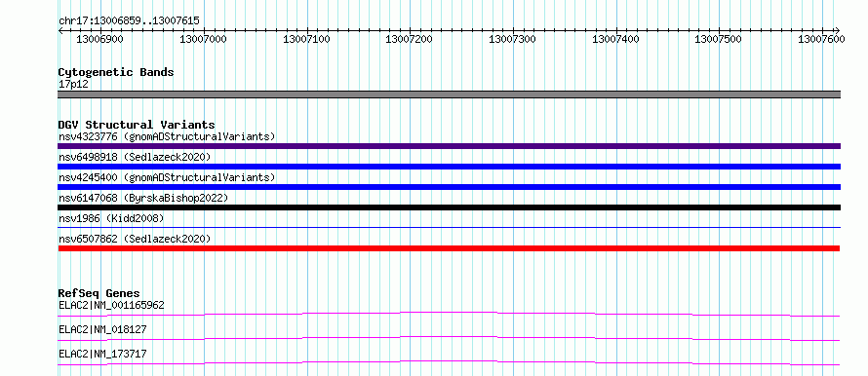Click the 13007000 ruler position label
868x376 pixels.
click(x=204, y=39)
